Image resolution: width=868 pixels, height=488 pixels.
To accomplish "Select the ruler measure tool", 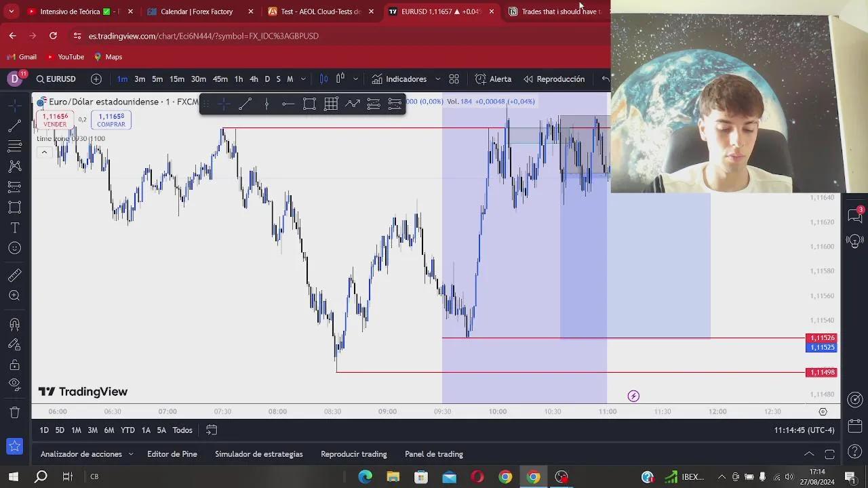I will 14,275.
